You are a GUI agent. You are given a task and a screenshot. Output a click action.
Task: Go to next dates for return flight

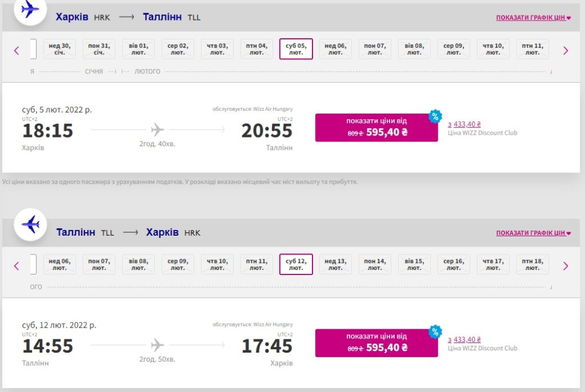(x=566, y=265)
